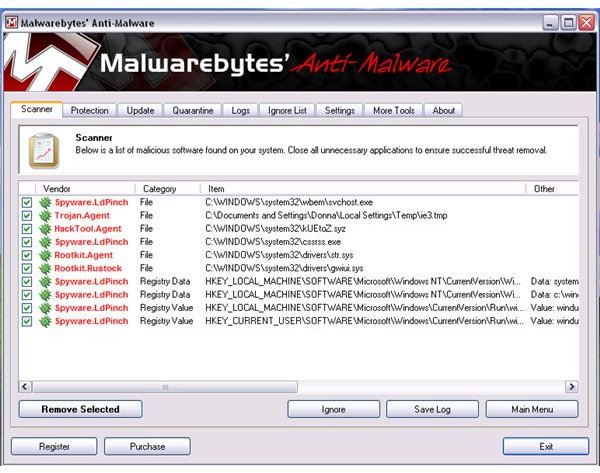Click the horizontal scrollbar right arrow
600x473 pixels.
[x=572, y=387]
